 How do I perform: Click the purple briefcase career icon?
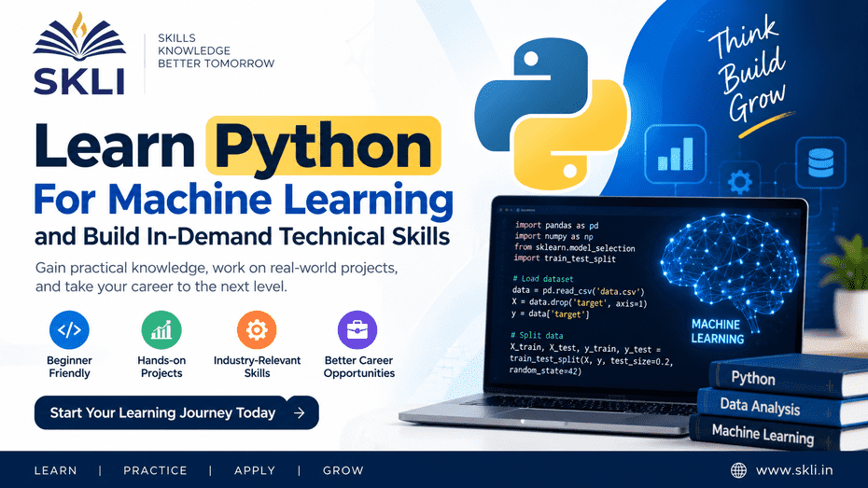tap(357, 329)
